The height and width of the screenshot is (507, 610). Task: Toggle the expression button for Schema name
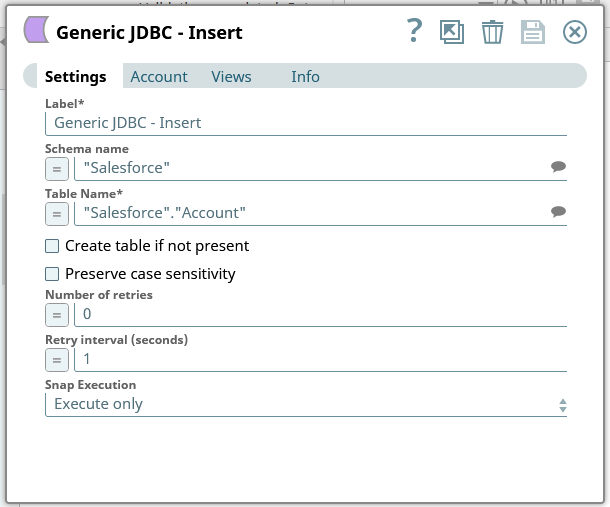tap(57, 168)
